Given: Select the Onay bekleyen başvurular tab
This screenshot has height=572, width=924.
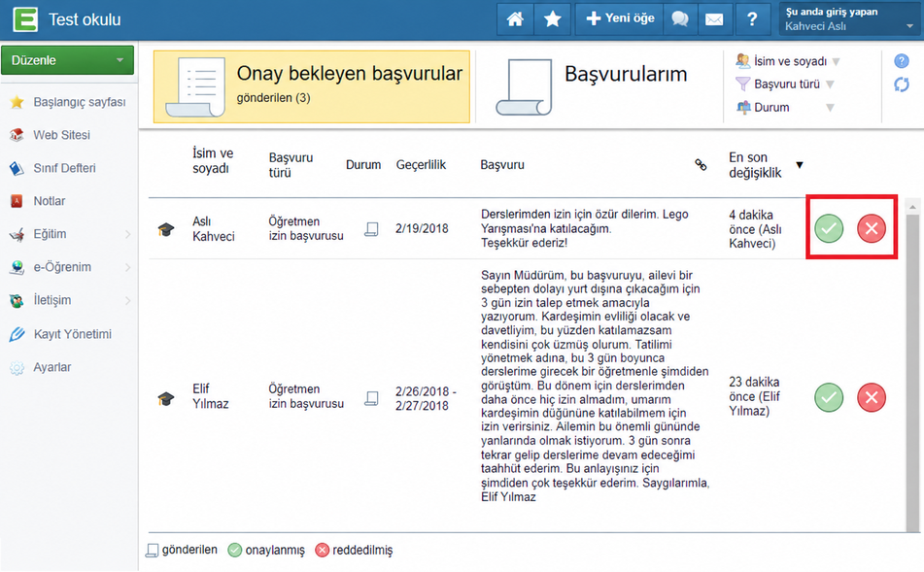Looking at the screenshot, I should (312, 86).
